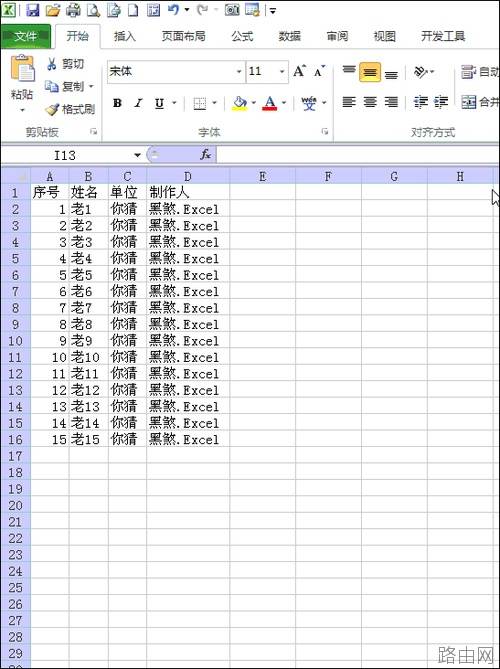Viewport: 500px width, 669px height.
Task: Expand the Copy (复制) dropdown arrow
Action: point(91,87)
